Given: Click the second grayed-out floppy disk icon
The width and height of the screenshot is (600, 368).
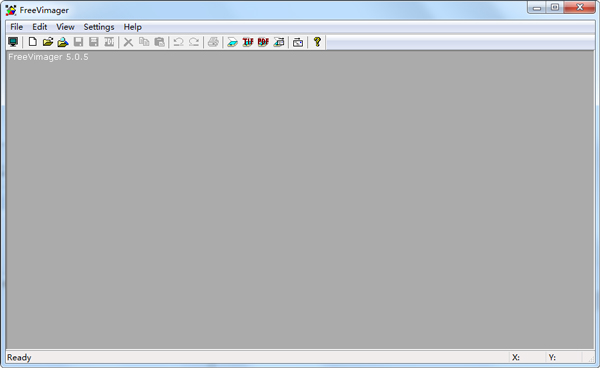Looking at the screenshot, I should tap(94, 42).
